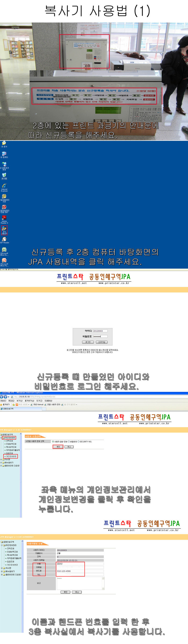
Task: Open 내 네트워크 환경 desktop icon
Action: (4, 166)
